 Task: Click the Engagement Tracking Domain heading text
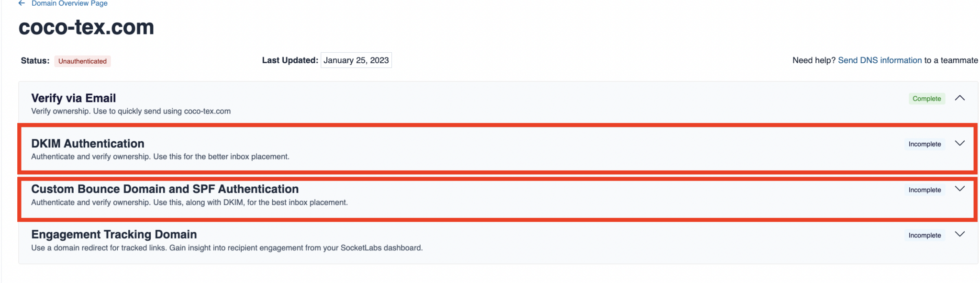113,234
